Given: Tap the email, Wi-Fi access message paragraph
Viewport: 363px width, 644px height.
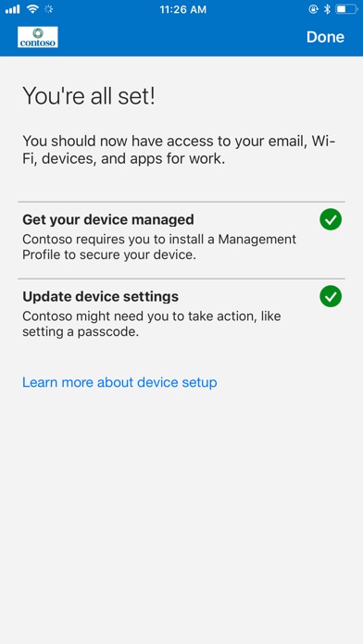Looking at the screenshot, I should (179, 150).
